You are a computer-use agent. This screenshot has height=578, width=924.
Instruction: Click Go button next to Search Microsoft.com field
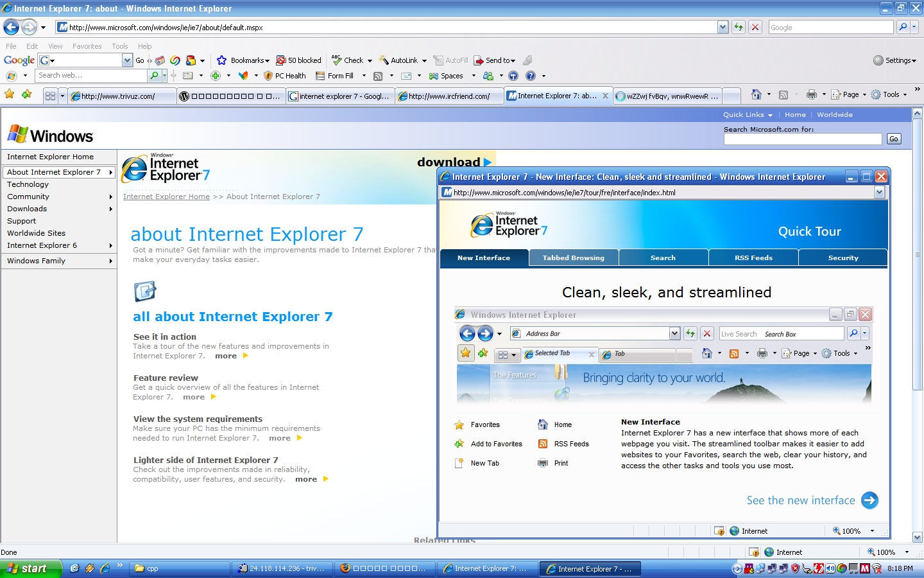point(894,139)
